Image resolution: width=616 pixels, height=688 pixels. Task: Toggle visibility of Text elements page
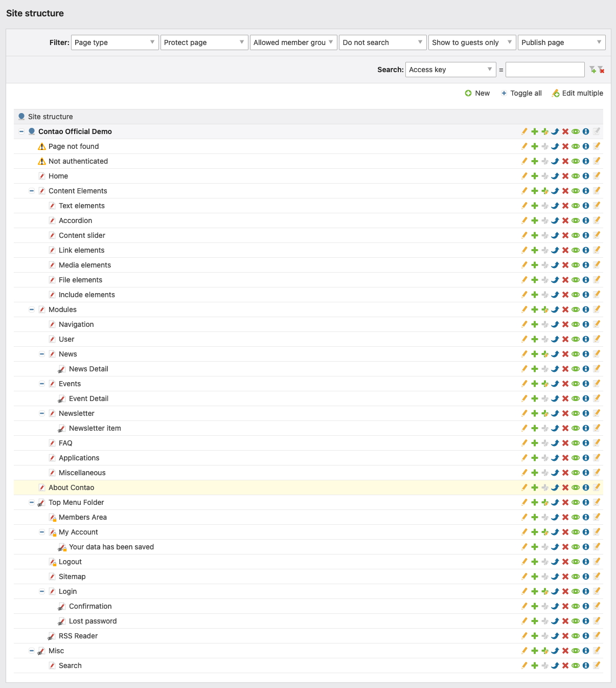576,206
